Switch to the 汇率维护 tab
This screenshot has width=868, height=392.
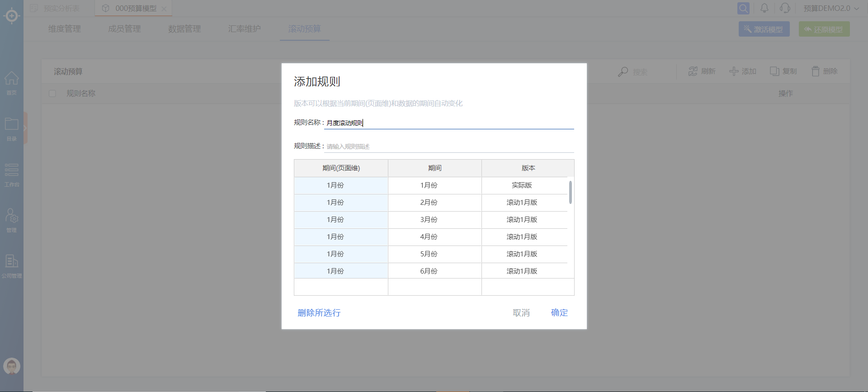245,29
